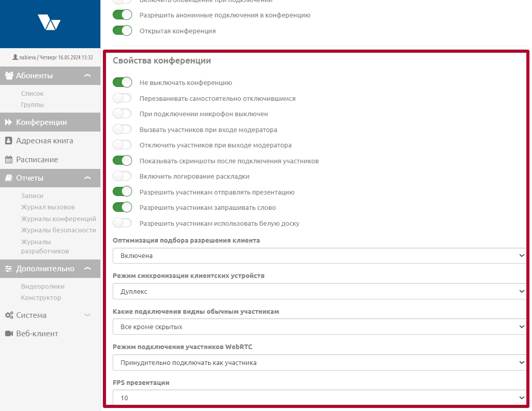
Task: Click the Система gears icon
Action: point(9,315)
